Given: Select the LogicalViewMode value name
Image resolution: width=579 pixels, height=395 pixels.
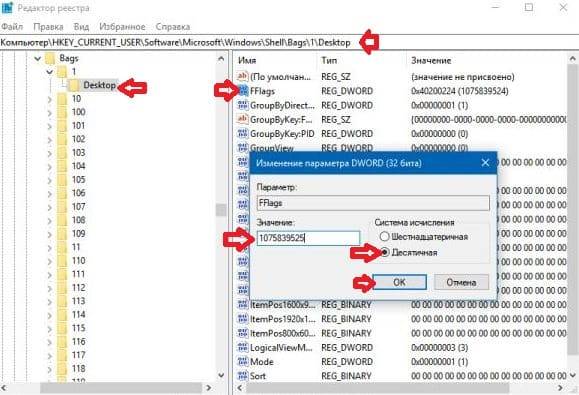Looking at the screenshot, I should (281, 347).
